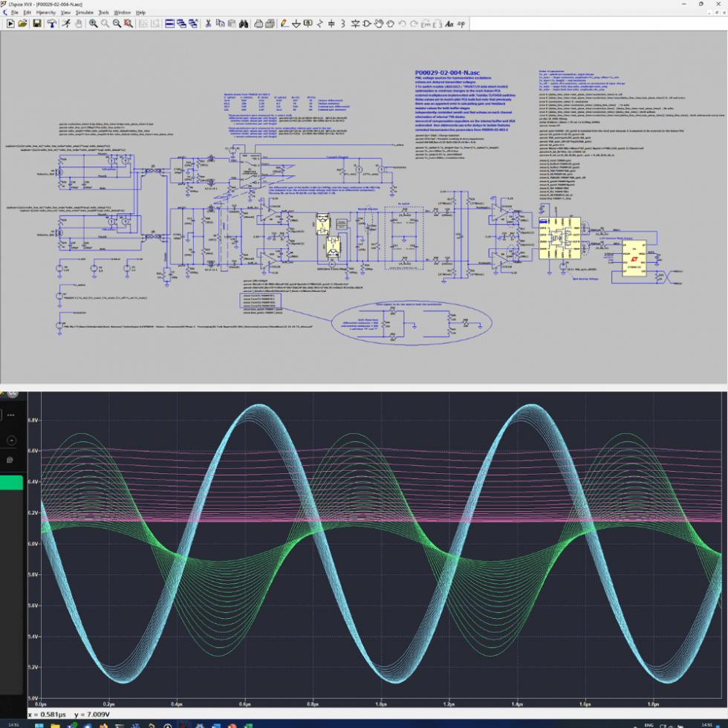Place an inductor
Screen dimensions: 728x728
point(342,25)
